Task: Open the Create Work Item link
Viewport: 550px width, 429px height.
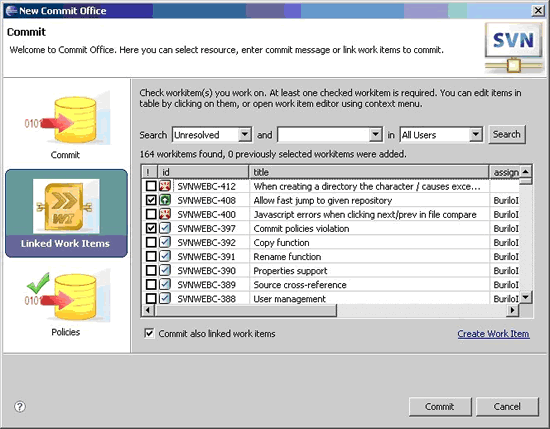Action: click(493, 334)
